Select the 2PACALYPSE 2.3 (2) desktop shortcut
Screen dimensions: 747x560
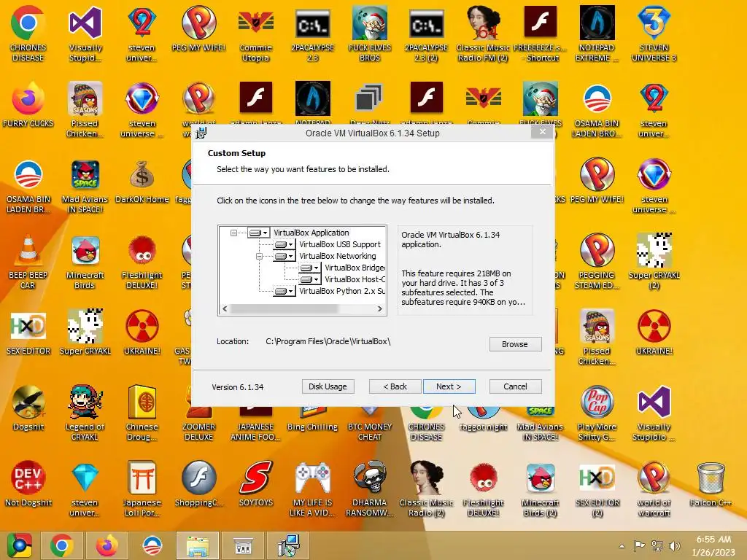(x=426, y=34)
